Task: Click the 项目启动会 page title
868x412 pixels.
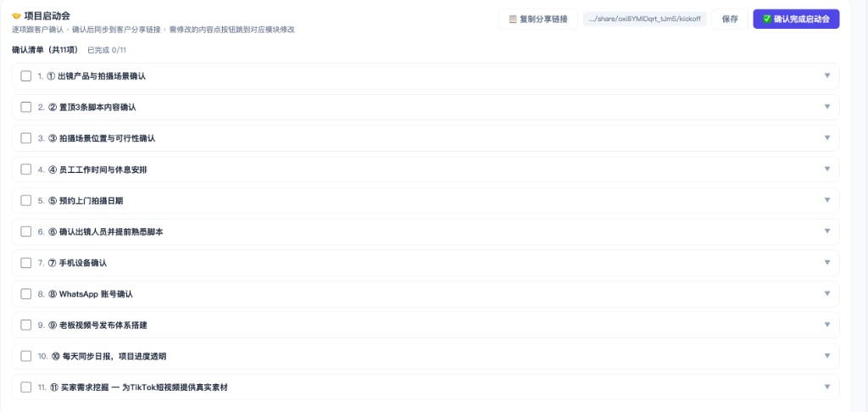Action: point(47,16)
